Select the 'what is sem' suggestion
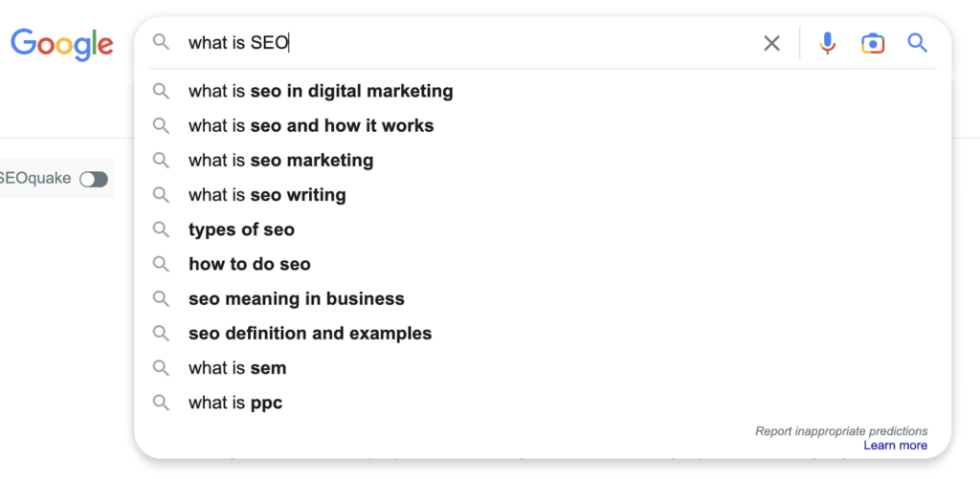Screen dimensions: 980x479 tap(543, 368)
